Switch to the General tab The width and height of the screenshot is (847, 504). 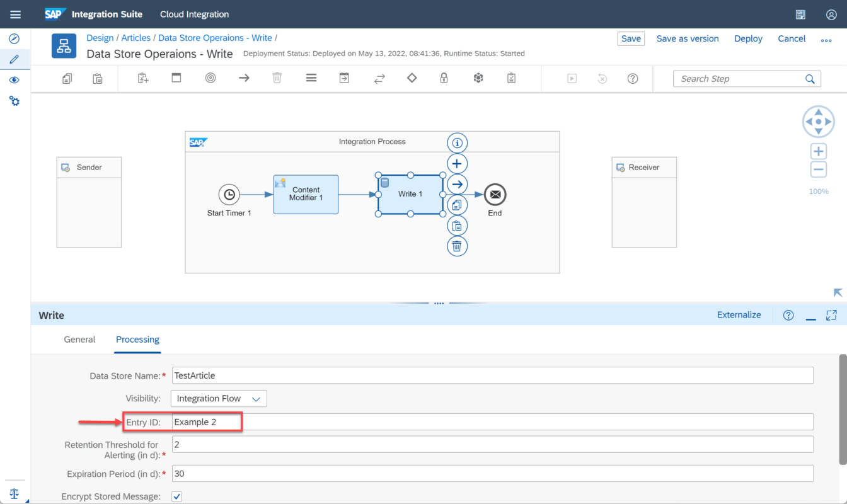79,340
